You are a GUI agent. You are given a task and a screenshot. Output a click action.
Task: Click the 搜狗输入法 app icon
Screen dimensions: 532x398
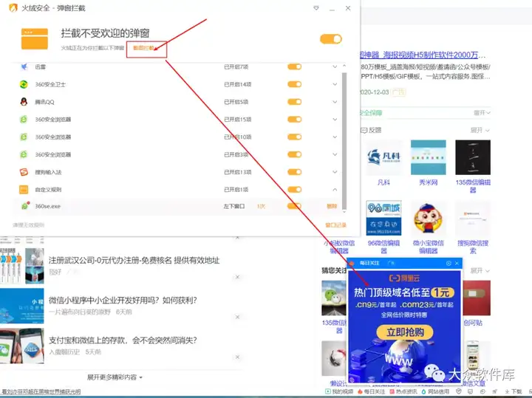click(24, 172)
